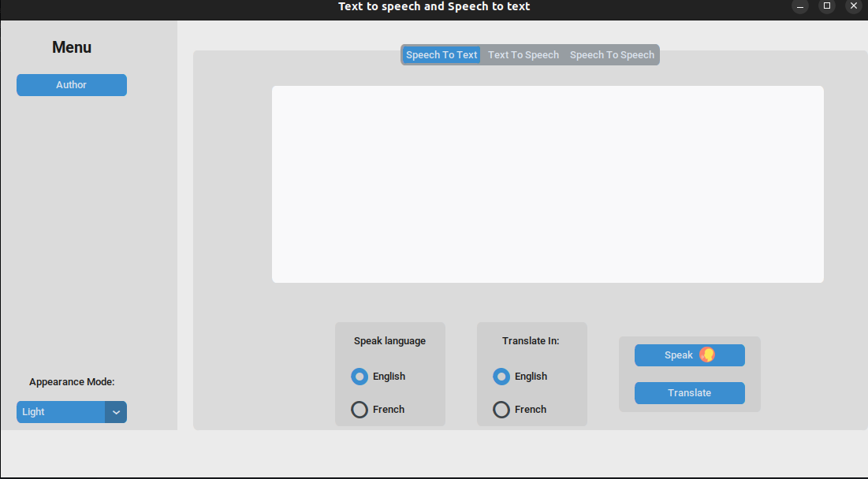Click the window title bar text

[x=434, y=6]
